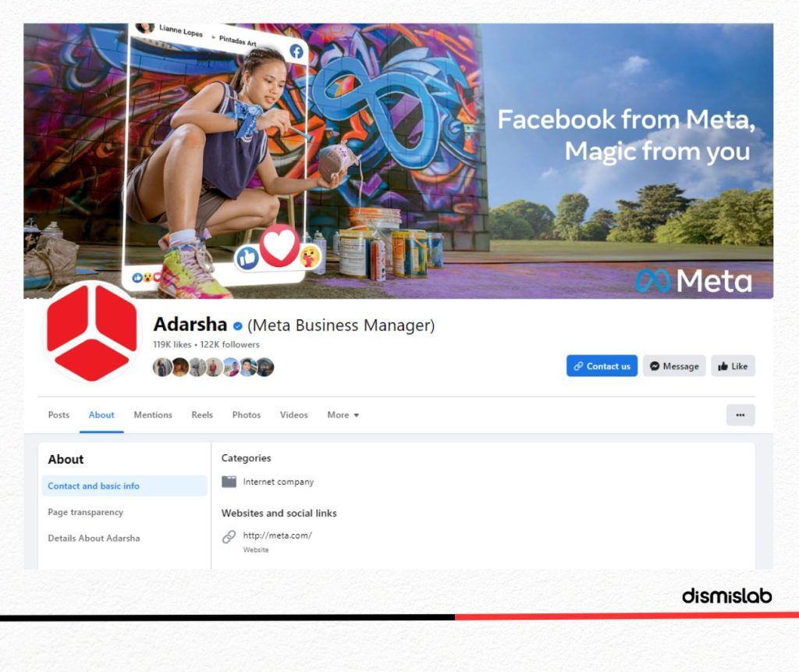This screenshot has height=672, width=799.
Task: Click the Message button
Action: 674,366
